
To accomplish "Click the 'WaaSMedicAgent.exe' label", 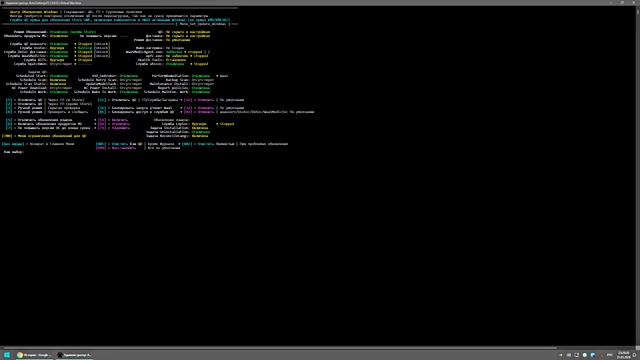I will (x=144, y=52).
